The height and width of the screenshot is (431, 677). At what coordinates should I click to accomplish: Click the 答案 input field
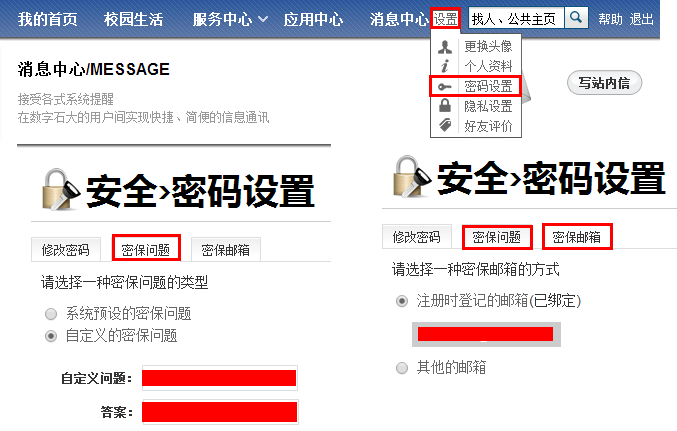(220, 412)
